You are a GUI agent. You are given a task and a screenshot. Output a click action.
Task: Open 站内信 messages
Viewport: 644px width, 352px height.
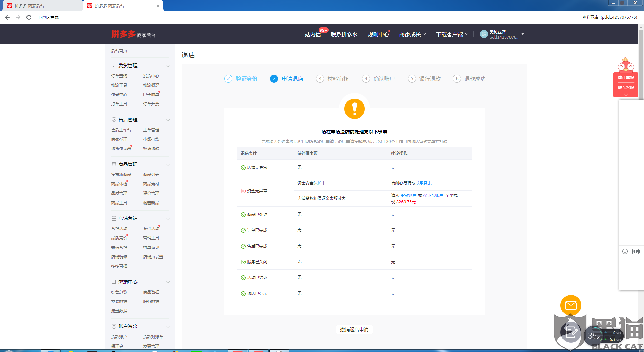click(313, 34)
